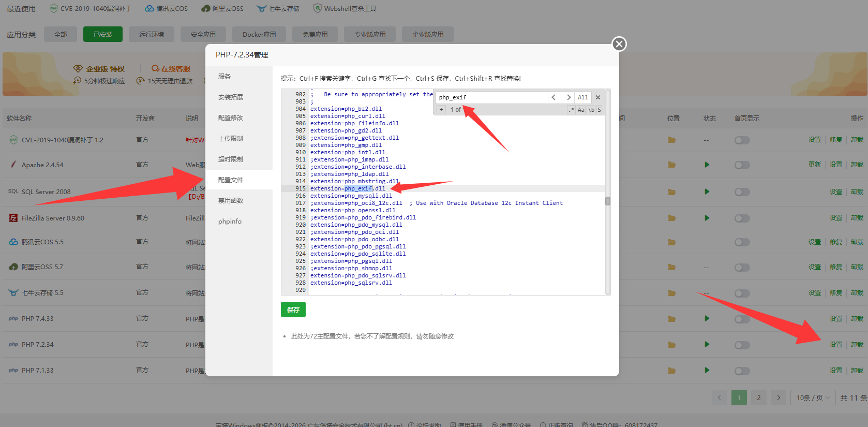Screen dimensions: 868x427
Task: Open folder location for 七牛云存储 5.5
Action: [671, 293]
